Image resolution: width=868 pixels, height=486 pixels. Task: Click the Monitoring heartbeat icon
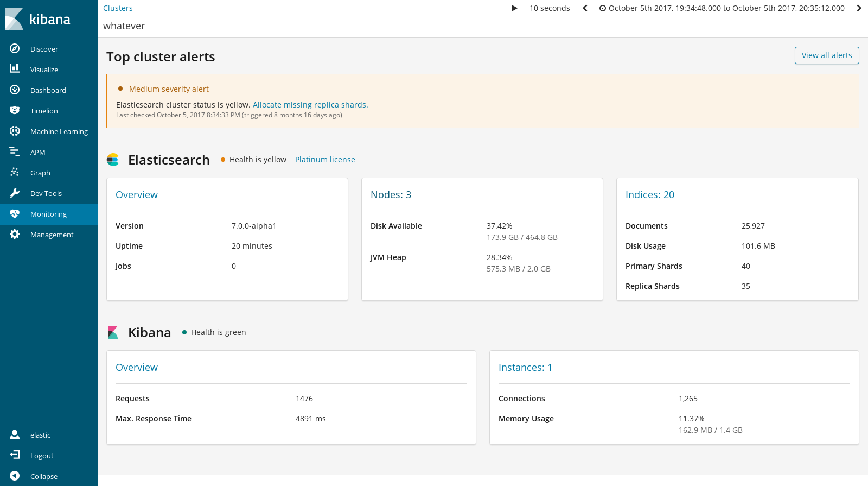pyautogui.click(x=15, y=214)
